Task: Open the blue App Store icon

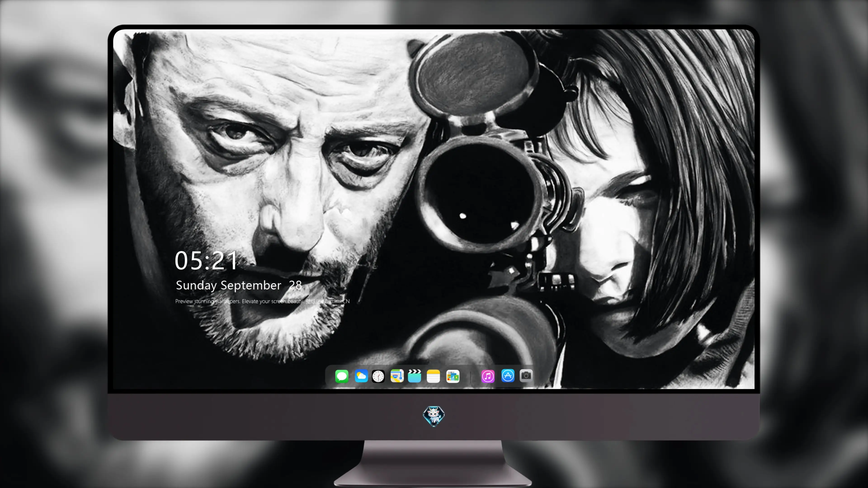Action: [508, 376]
